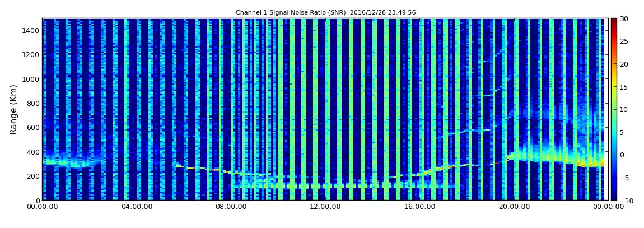
Task: Click the colorbar value 10
Action: [624, 109]
